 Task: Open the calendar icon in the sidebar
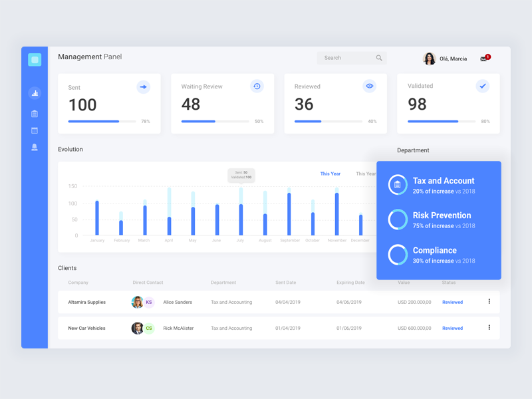(35, 130)
